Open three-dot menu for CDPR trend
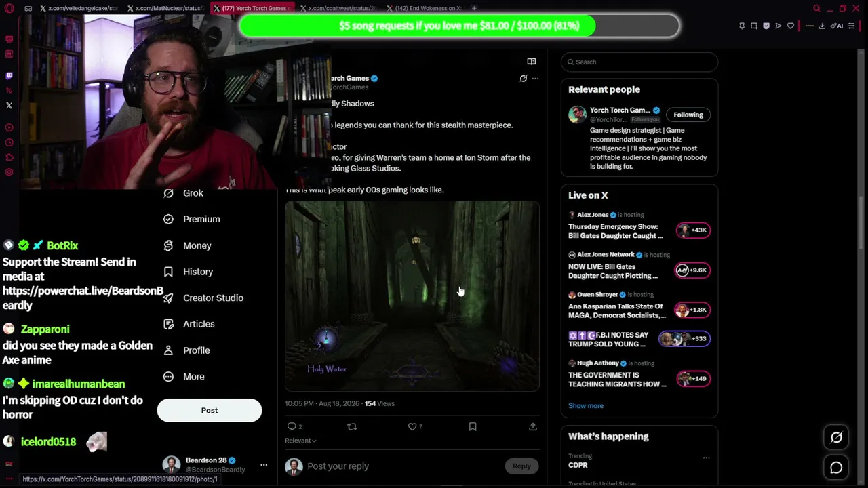Screen dimensions: 868x488 click(706, 457)
